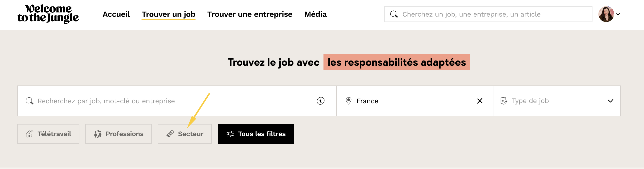Clear the France location filter
The width and height of the screenshot is (644, 169).
[x=480, y=101]
